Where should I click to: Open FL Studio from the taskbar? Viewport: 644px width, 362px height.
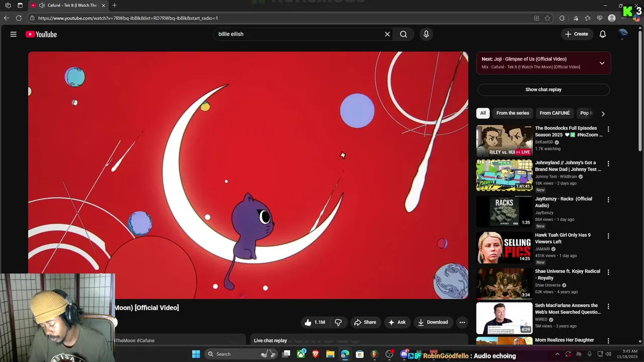click(x=374, y=354)
